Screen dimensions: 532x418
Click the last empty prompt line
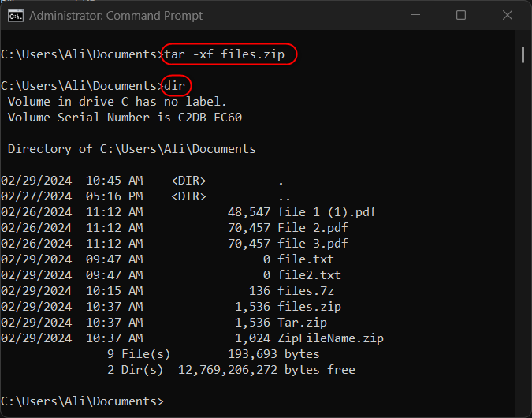point(83,401)
